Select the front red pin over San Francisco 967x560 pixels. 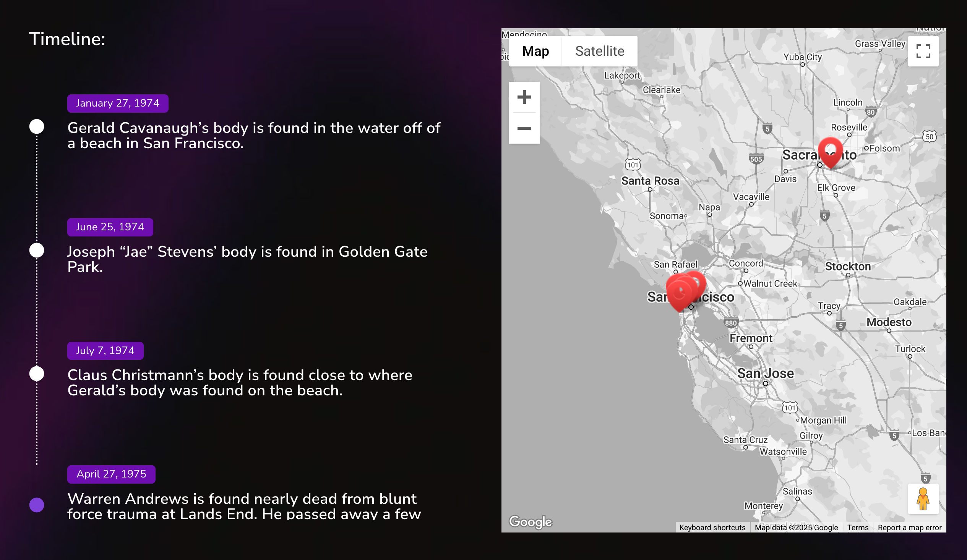coord(679,297)
